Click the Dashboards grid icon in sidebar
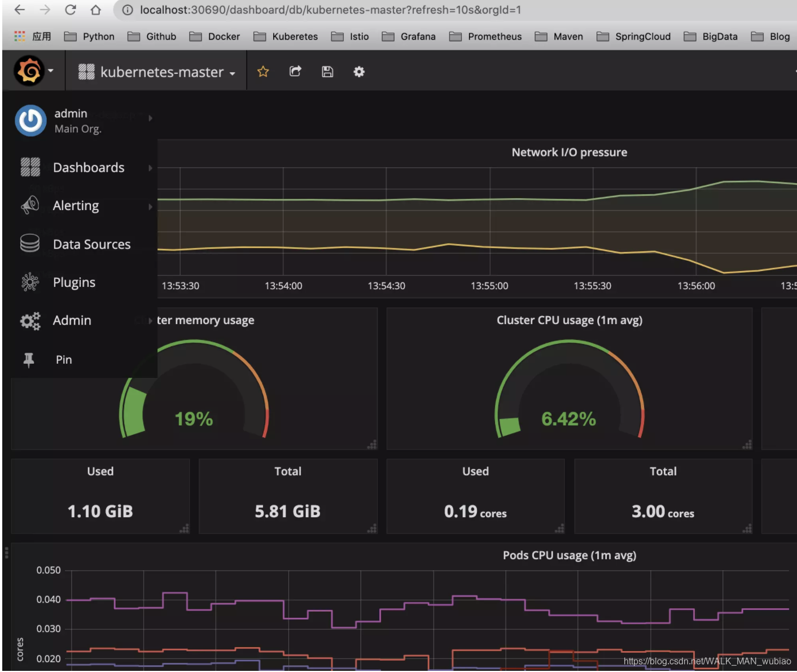The image size is (797, 672). tap(30, 167)
